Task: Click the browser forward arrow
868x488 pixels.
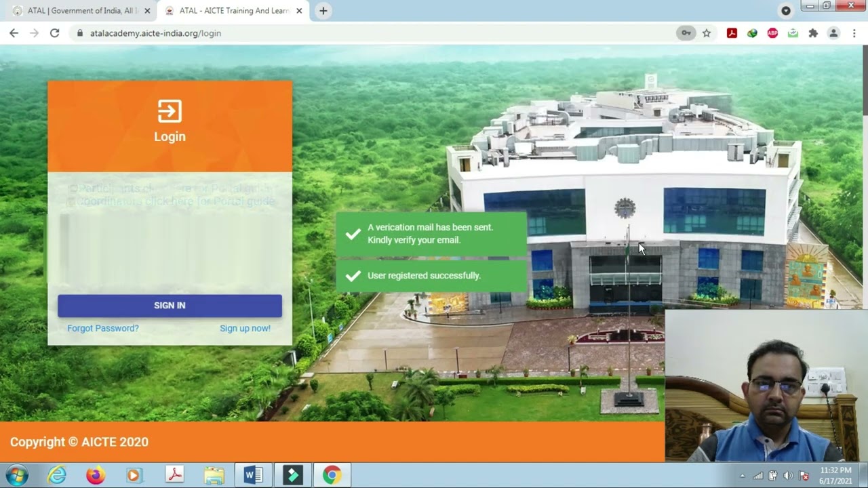Action: click(34, 33)
